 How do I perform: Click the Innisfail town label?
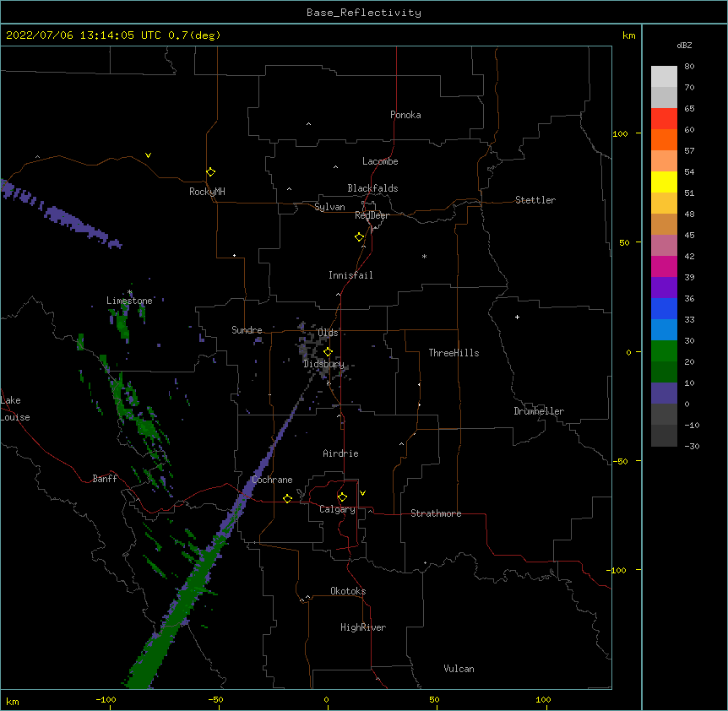(350, 275)
